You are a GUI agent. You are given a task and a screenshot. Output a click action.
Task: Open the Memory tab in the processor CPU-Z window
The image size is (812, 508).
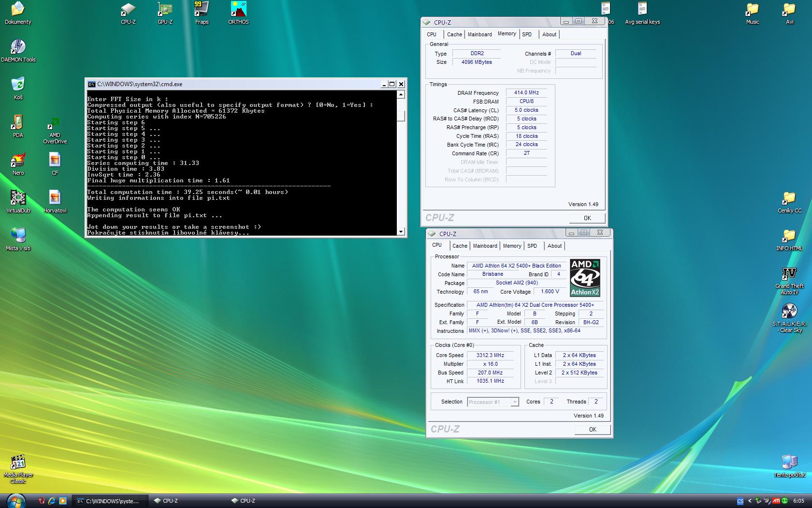(x=512, y=246)
